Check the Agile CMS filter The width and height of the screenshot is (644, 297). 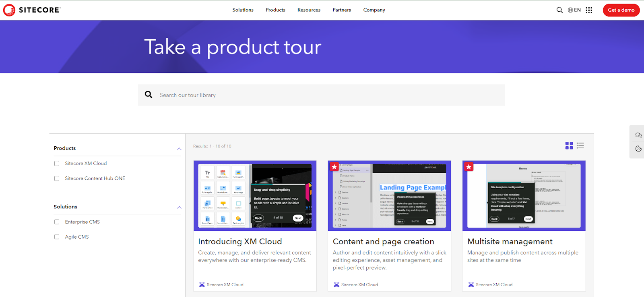click(57, 237)
